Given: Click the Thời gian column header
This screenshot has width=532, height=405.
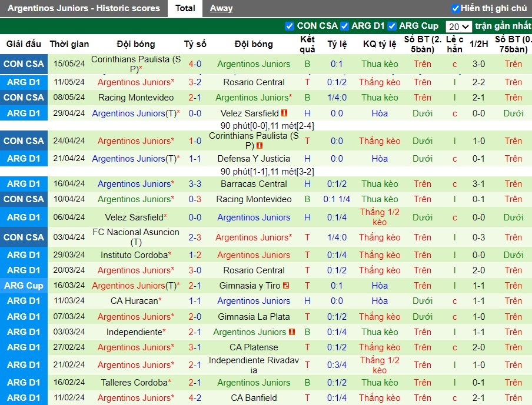Looking at the screenshot, I should point(69,44).
